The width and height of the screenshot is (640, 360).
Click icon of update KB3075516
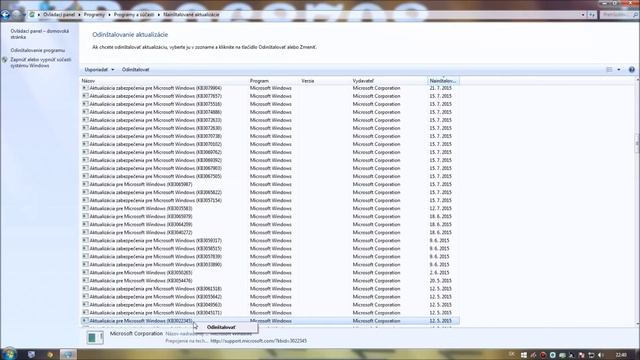pos(85,104)
